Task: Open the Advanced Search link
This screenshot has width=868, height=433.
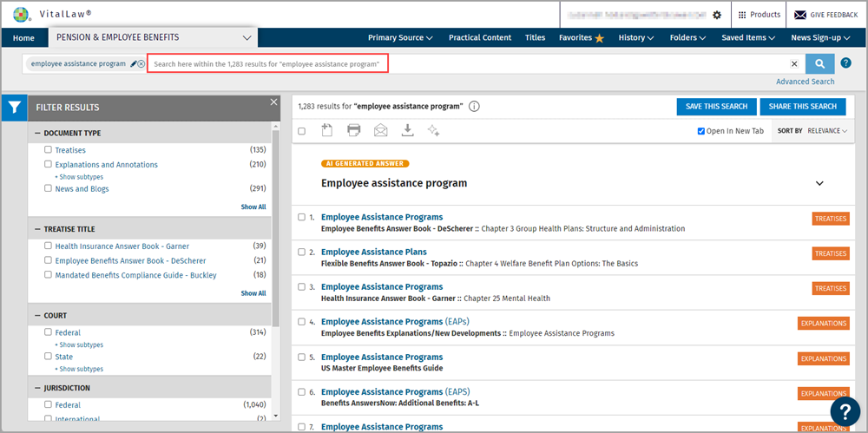Action: [x=805, y=82]
